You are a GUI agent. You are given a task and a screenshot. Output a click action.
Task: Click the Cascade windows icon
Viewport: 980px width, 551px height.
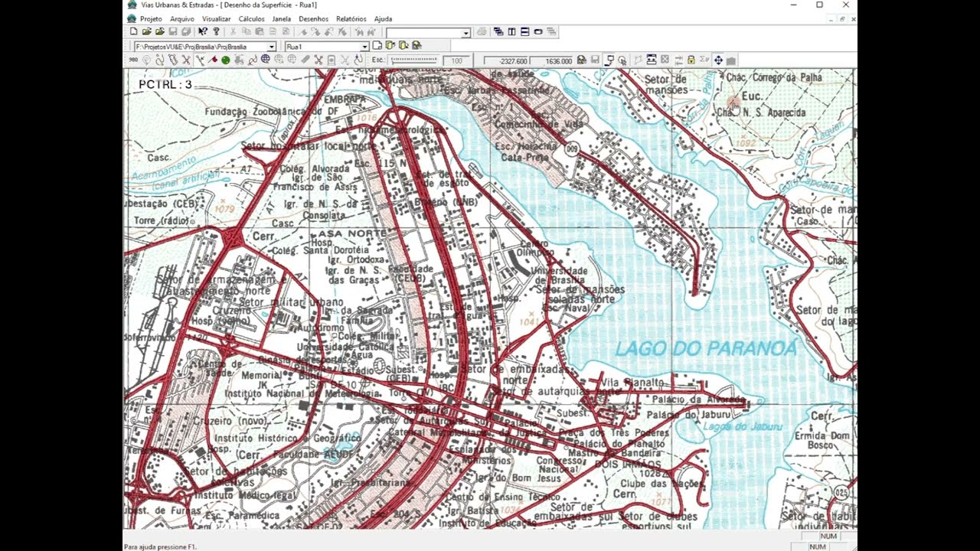click(498, 31)
